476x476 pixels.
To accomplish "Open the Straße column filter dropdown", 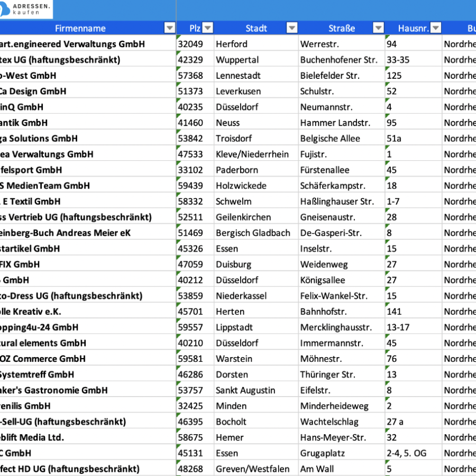I will click(x=378, y=28).
